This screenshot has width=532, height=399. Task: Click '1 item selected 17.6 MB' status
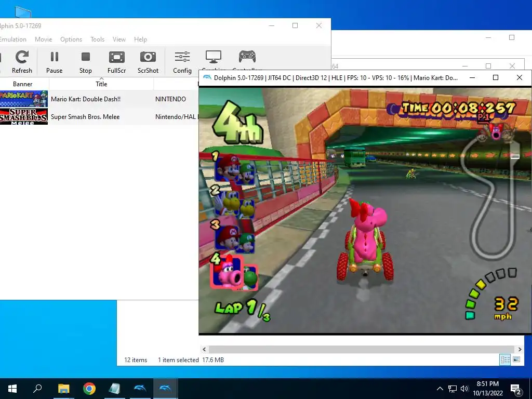tap(191, 360)
